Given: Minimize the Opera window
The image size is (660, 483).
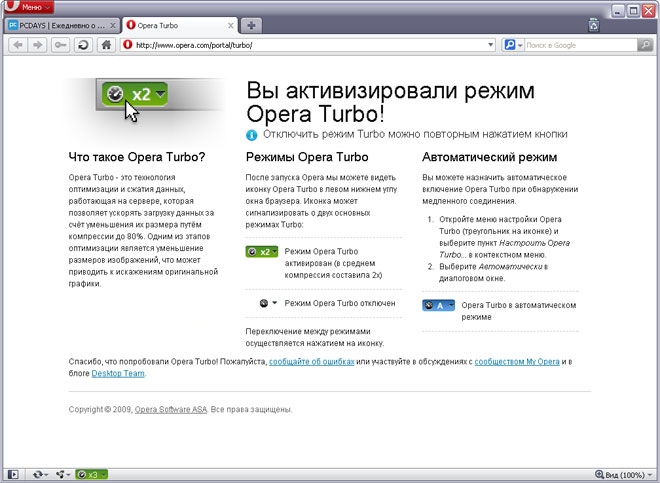Looking at the screenshot, I should [x=617, y=11].
